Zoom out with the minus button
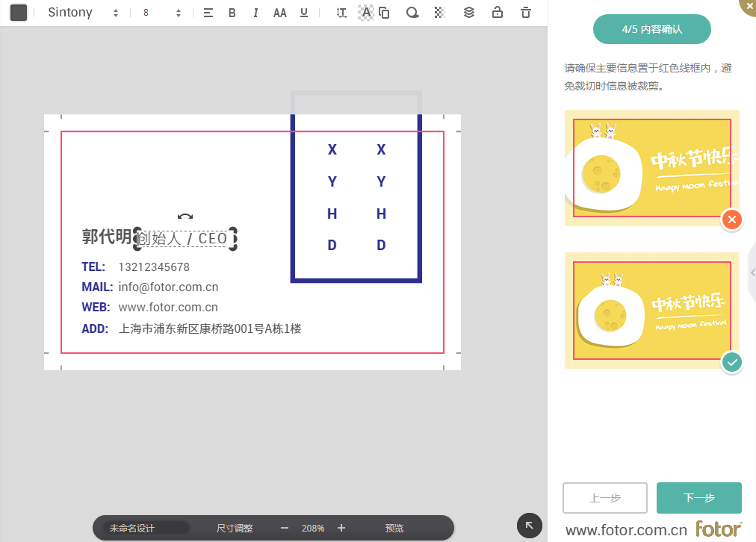Viewport: 756px width, 542px height. point(285,528)
